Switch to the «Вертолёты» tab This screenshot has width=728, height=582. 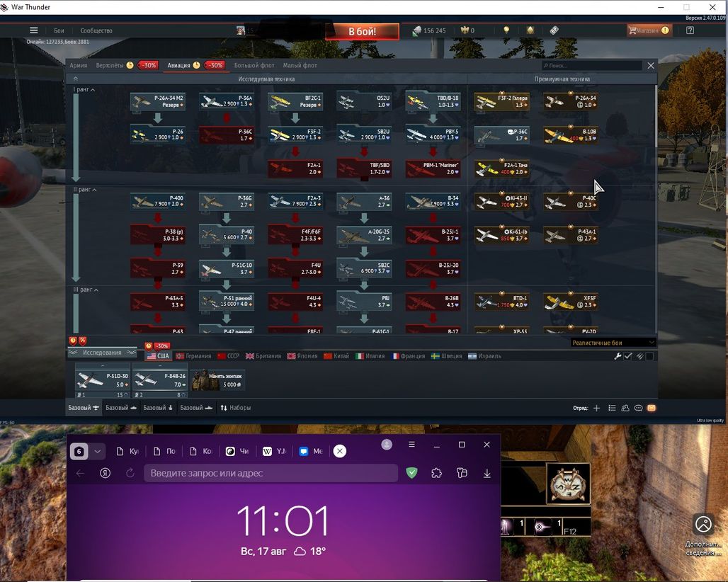pos(110,65)
